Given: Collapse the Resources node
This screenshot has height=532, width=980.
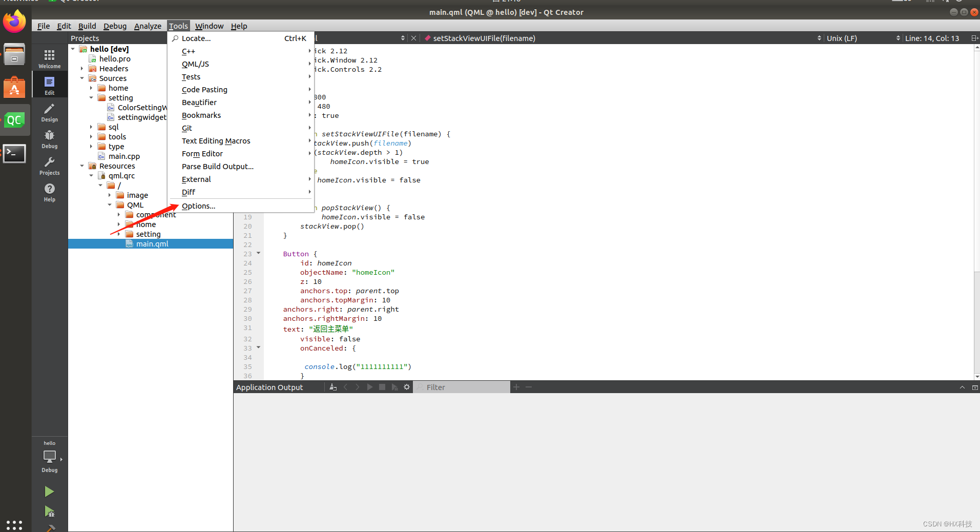Looking at the screenshot, I should coord(82,166).
